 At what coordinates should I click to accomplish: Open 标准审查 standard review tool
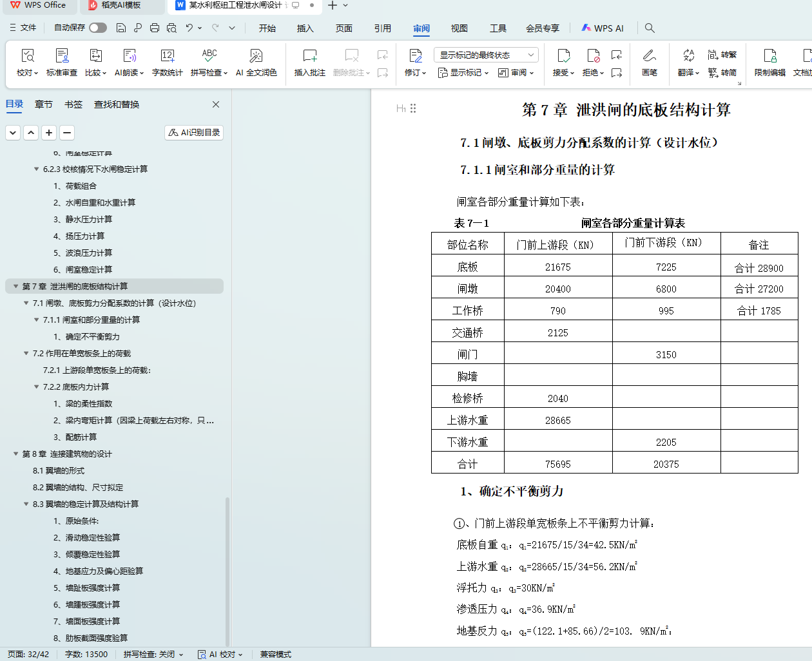(x=62, y=57)
